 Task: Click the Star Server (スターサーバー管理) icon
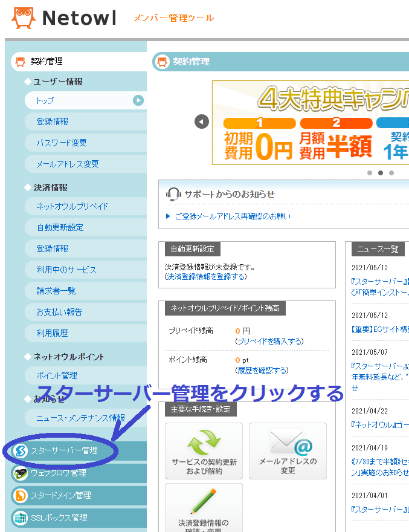pyautogui.click(x=20, y=451)
